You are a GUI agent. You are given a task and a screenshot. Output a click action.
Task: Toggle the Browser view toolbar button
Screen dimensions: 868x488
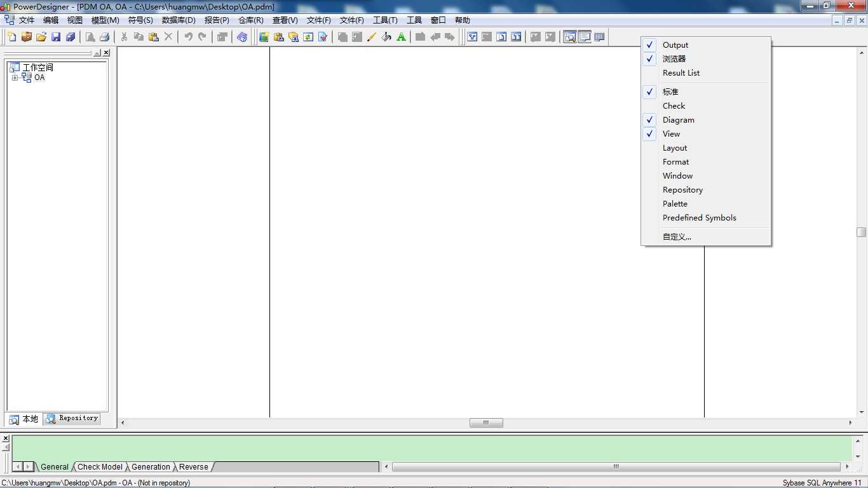(x=570, y=37)
